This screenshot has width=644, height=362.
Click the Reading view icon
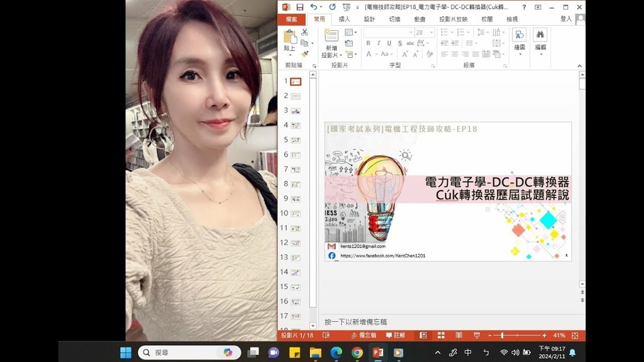coord(458,336)
